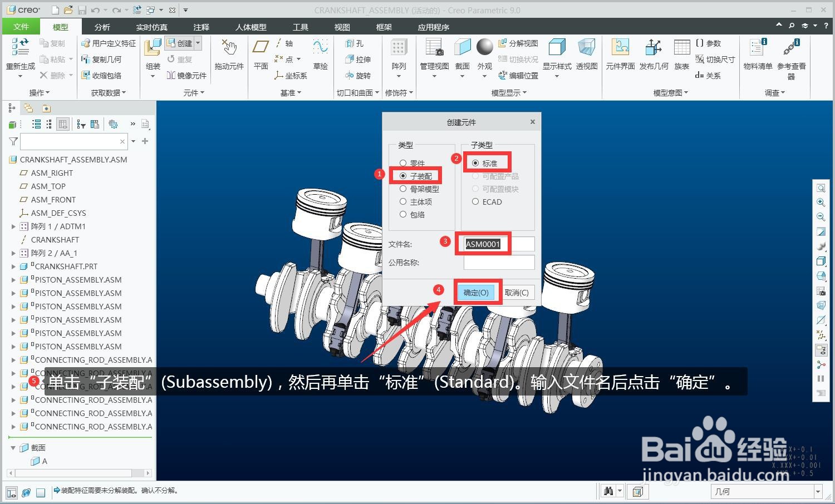
Task: Click the Revolve (旋转) tool
Action: click(358, 75)
